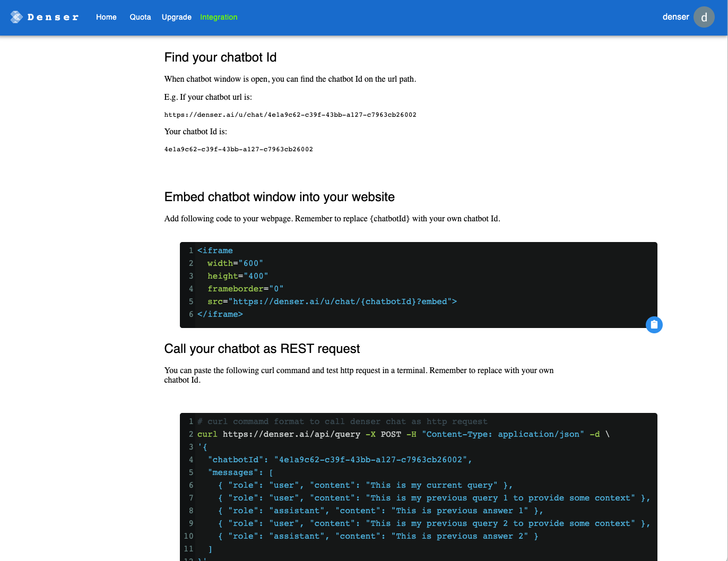Click the curl comment line in code

click(x=342, y=421)
